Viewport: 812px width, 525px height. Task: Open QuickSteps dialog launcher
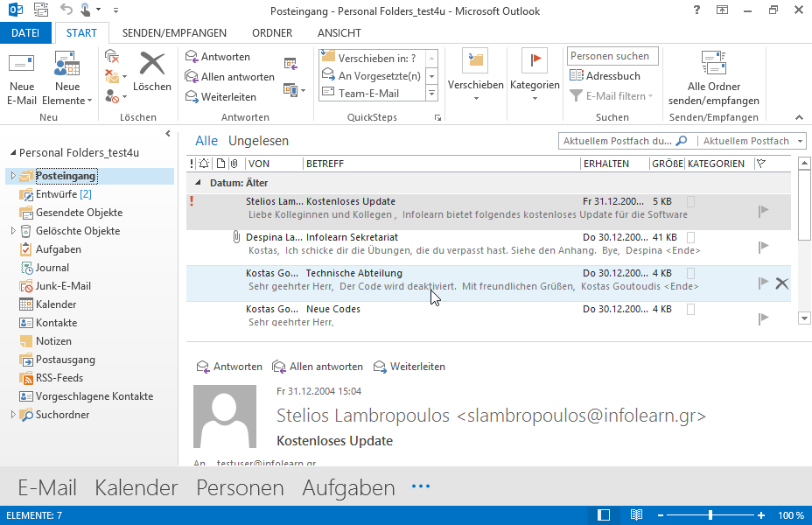[x=437, y=118]
